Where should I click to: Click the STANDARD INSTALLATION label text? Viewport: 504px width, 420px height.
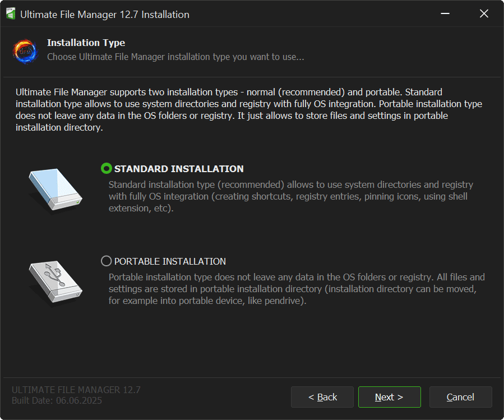[x=179, y=169]
